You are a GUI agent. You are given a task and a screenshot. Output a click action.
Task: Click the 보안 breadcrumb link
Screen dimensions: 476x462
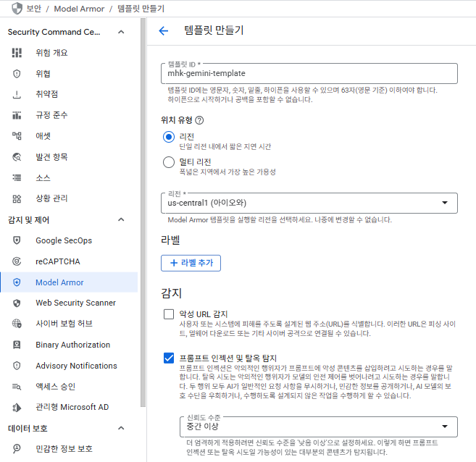pyautogui.click(x=33, y=9)
